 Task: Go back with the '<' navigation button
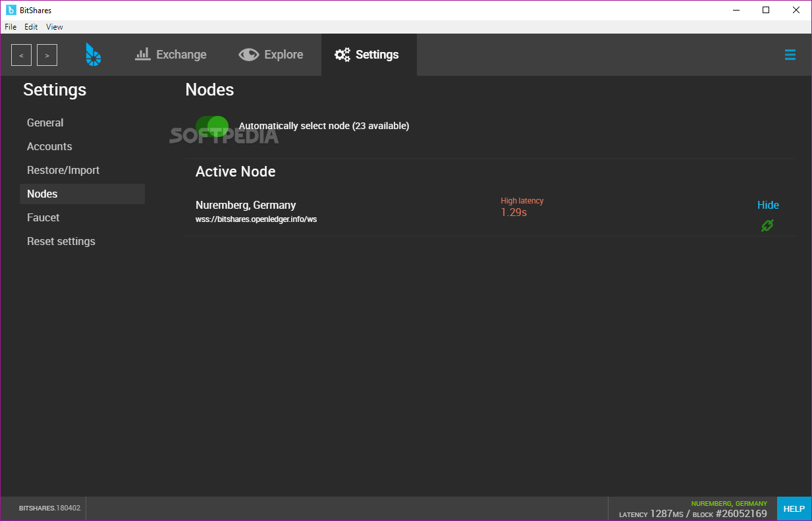[21, 55]
